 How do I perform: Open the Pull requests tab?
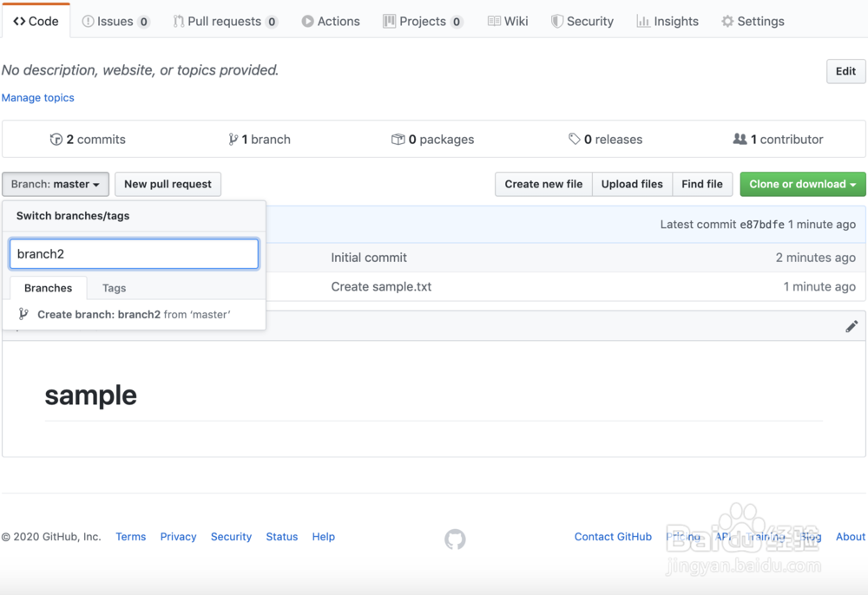tap(225, 21)
